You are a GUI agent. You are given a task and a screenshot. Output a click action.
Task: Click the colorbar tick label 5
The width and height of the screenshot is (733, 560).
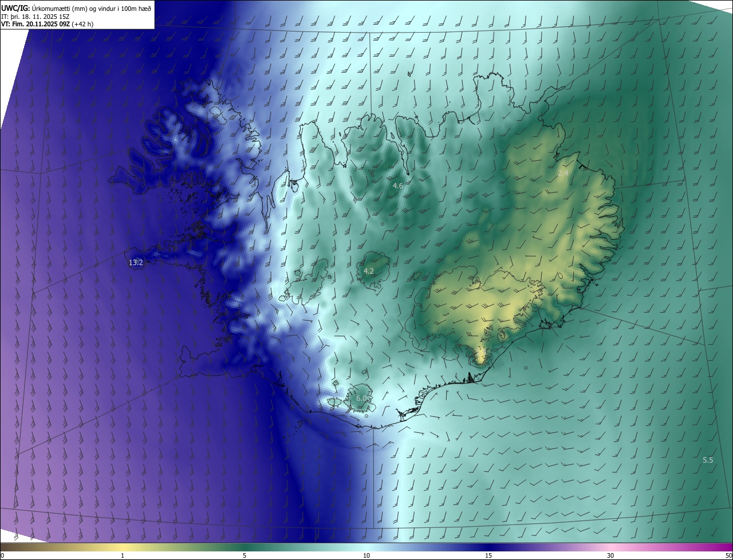point(245,555)
